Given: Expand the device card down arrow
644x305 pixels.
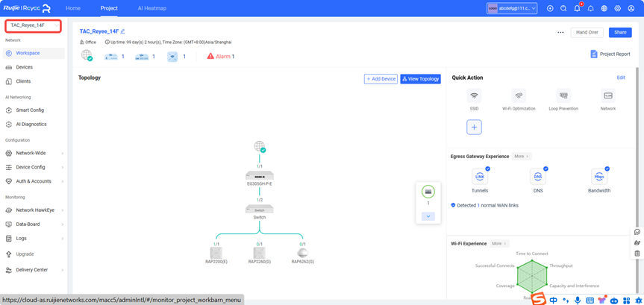Looking at the screenshot, I should pyautogui.click(x=428, y=216).
